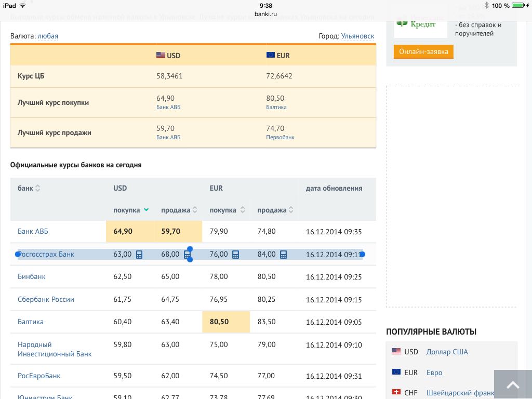
Task: Select Бинбанк USD sell rate 65,00
Action: pyautogui.click(x=170, y=276)
